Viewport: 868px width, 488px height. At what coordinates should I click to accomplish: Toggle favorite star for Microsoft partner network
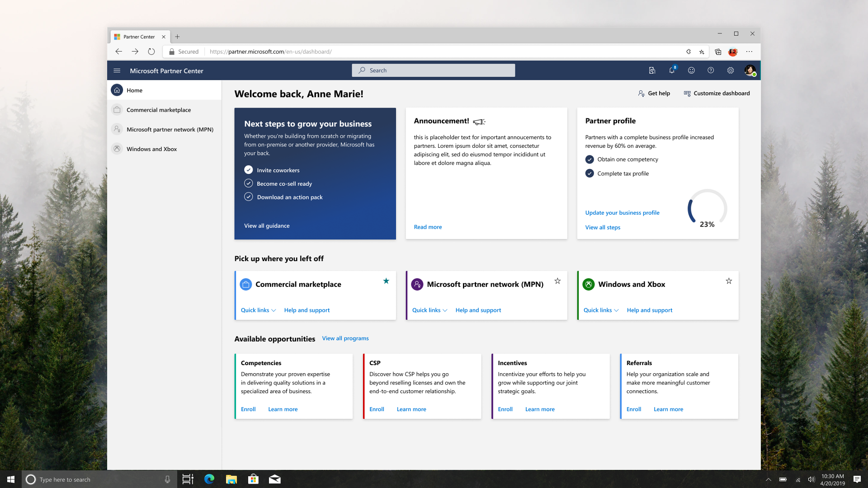point(557,281)
